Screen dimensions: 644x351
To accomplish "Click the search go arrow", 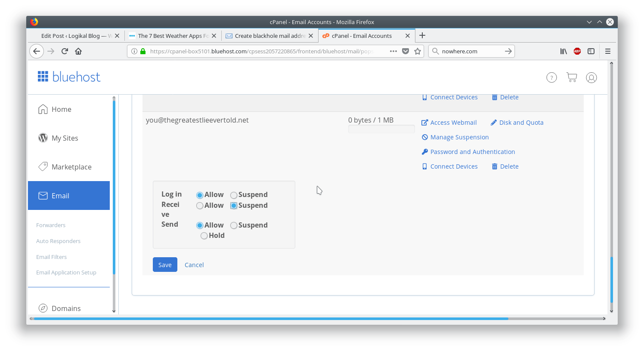I will pos(508,51).
